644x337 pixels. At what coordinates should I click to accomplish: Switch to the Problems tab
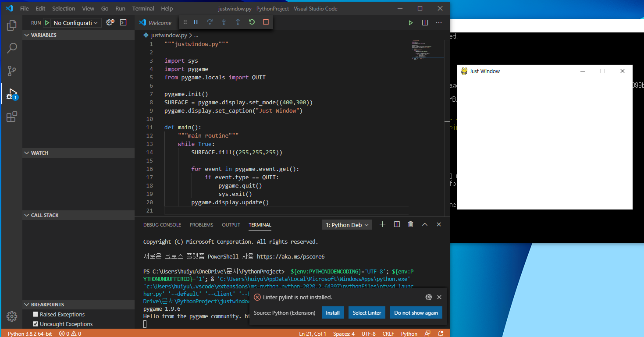[x=201, y=225]
